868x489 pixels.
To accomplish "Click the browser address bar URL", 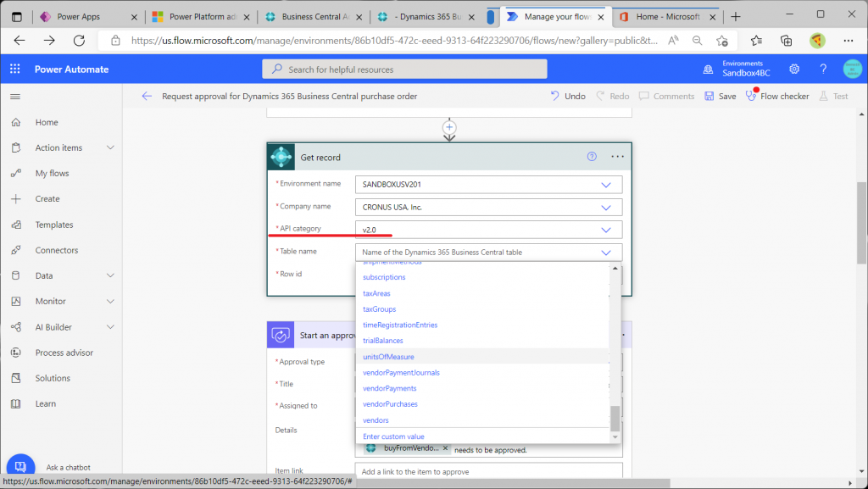I will click(x=394, y=41).
